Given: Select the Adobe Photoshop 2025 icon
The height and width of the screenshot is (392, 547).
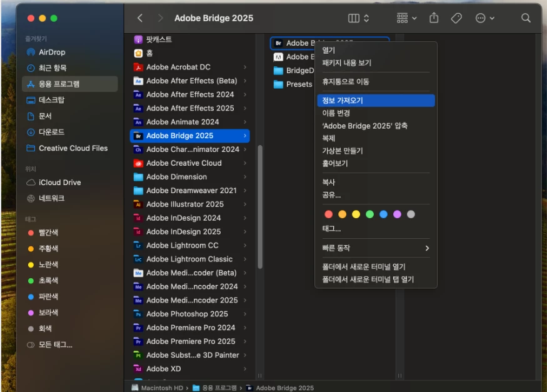Looking at the screenshot, I should point(139,314).
